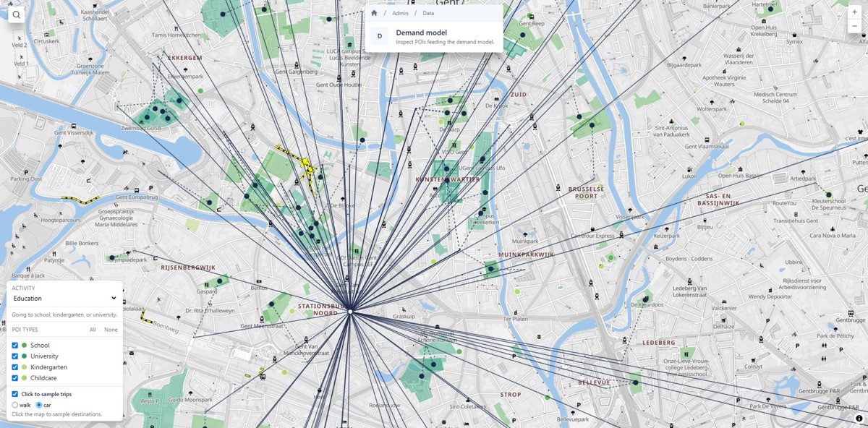Click the Carrefour Express shop marker
Viewport: 868px width, 428px height.
tap(592, 229)
